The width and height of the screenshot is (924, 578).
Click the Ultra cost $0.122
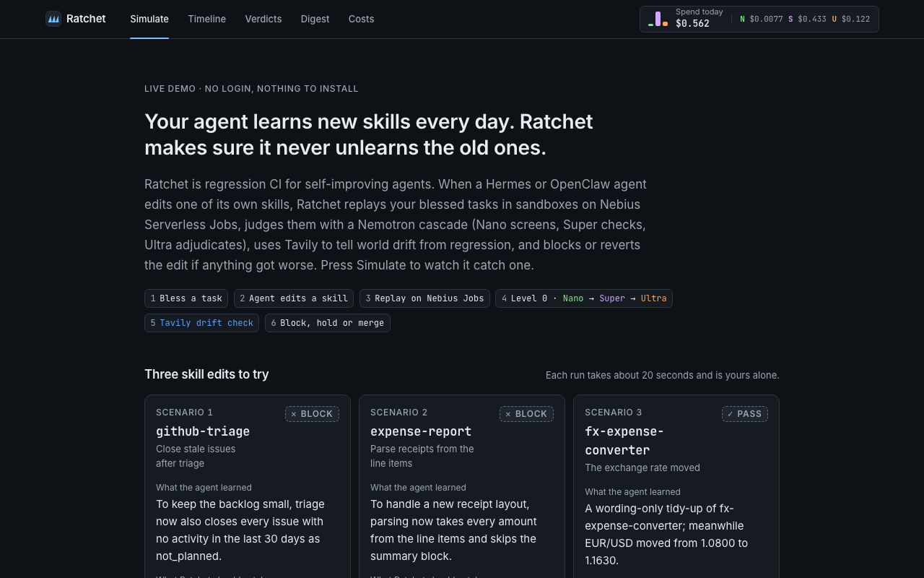(x=851, y=20)
